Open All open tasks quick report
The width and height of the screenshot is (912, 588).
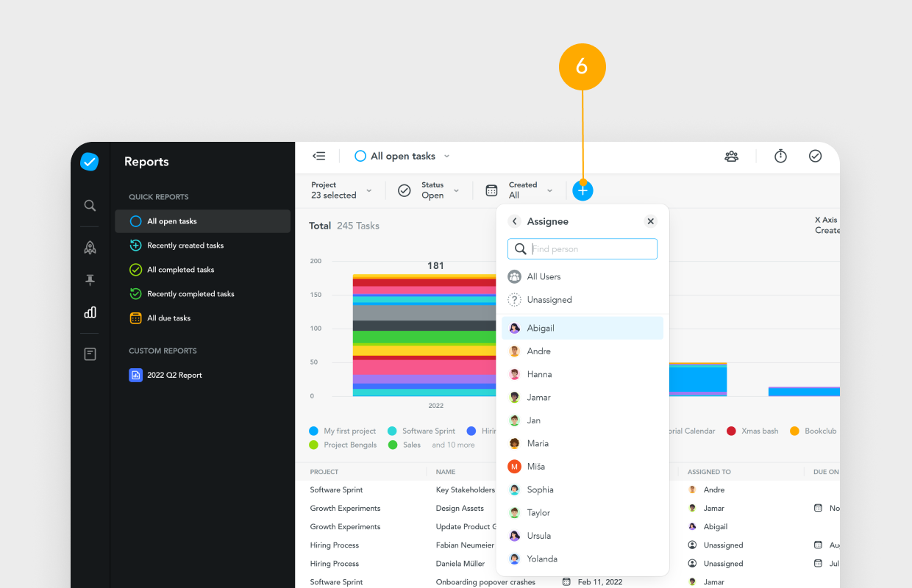[x=202, y=221]
